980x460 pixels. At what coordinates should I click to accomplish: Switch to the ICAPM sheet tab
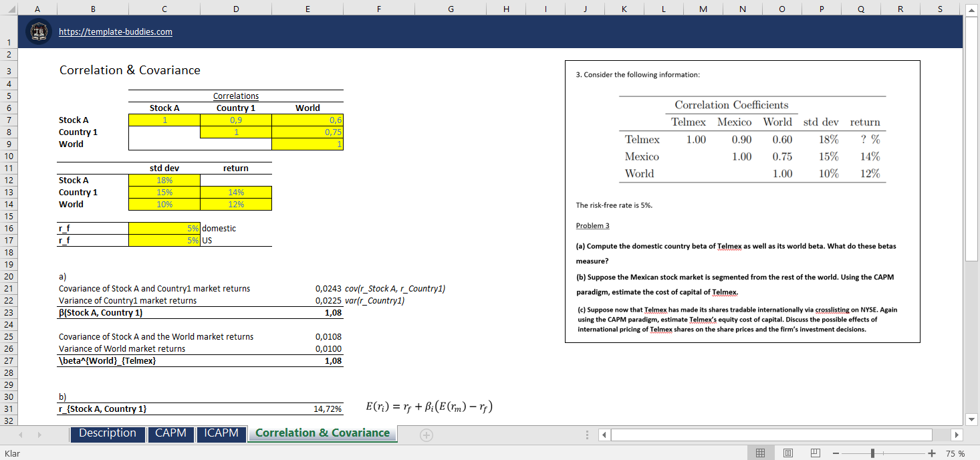pyautogui.click(x=221, y=433)
